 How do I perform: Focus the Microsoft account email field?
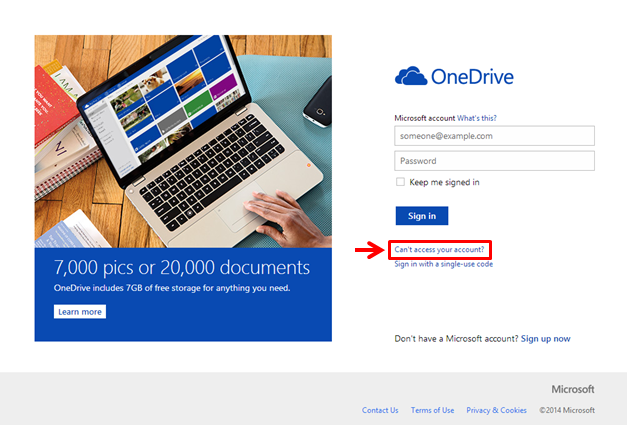coord(494,136)
